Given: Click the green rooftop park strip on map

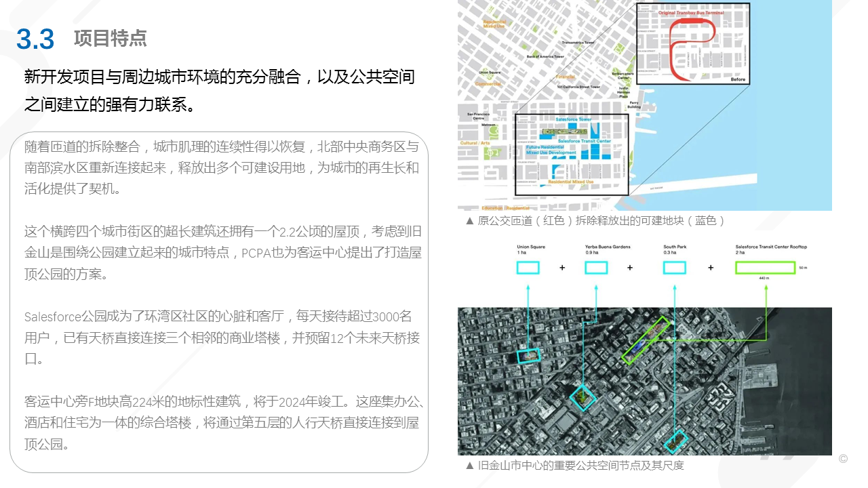Looking at the screenshot, I should pyautogui.click(x=564, y=131).
